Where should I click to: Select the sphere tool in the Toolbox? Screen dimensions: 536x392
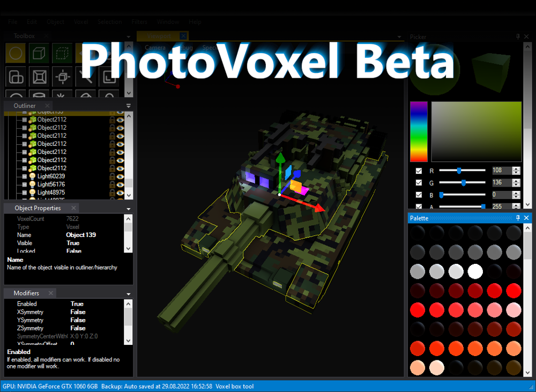click(15, 53)
